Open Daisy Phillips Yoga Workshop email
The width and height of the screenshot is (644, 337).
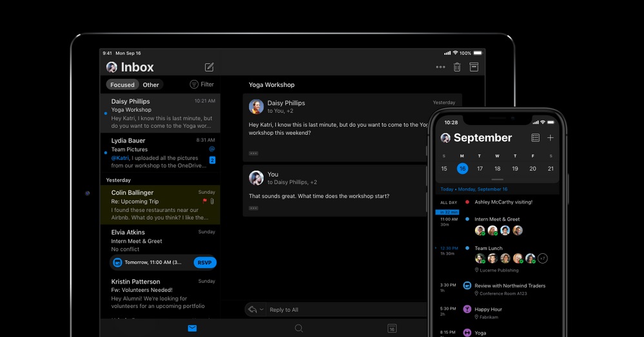[x=160, y=113]
